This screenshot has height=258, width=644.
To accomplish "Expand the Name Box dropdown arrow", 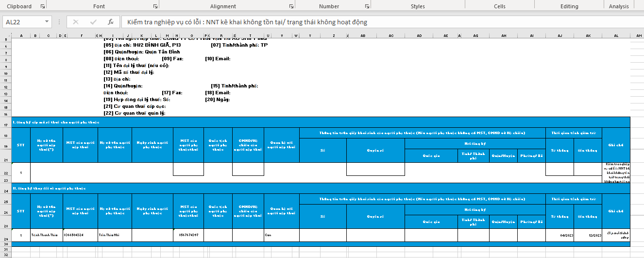I will click(x=47, y=22).
